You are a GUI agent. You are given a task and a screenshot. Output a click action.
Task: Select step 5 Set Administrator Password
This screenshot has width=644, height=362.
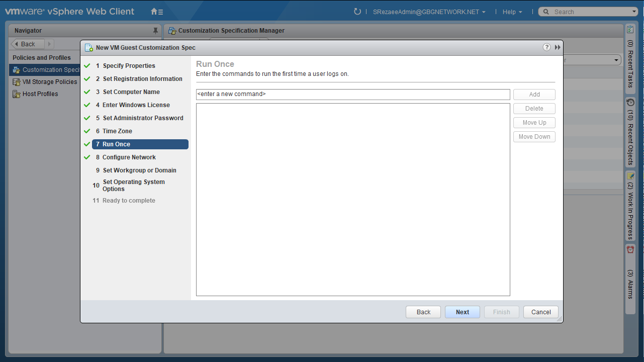[x=143, y=118]
